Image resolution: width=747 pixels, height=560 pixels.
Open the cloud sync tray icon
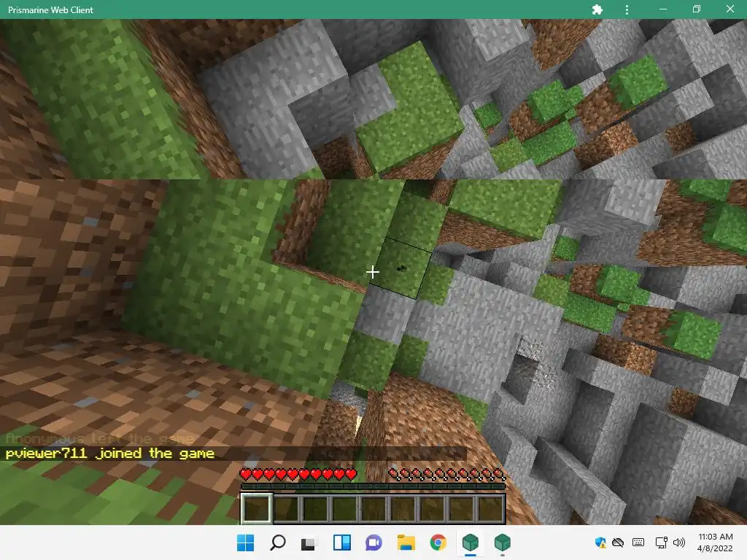point(618,542)
